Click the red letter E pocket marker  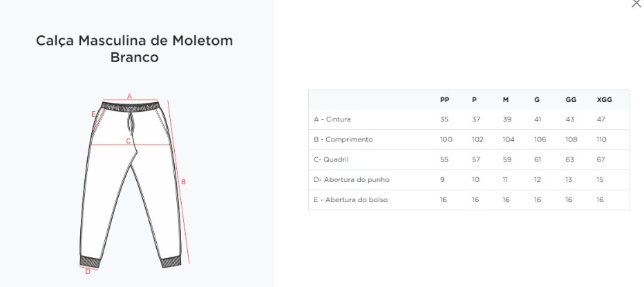point(93,114)
